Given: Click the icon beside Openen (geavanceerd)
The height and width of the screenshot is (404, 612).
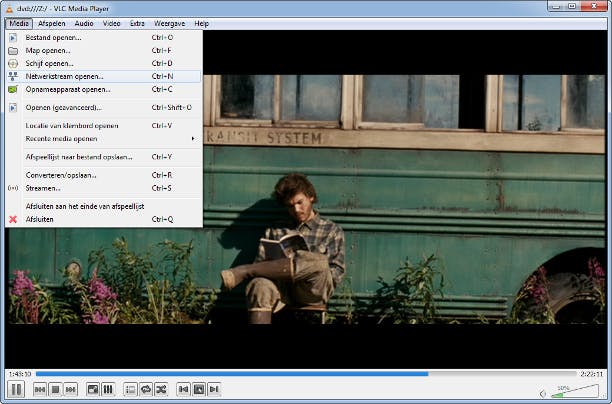Looking at the screenshot, I should pos(13,107).
